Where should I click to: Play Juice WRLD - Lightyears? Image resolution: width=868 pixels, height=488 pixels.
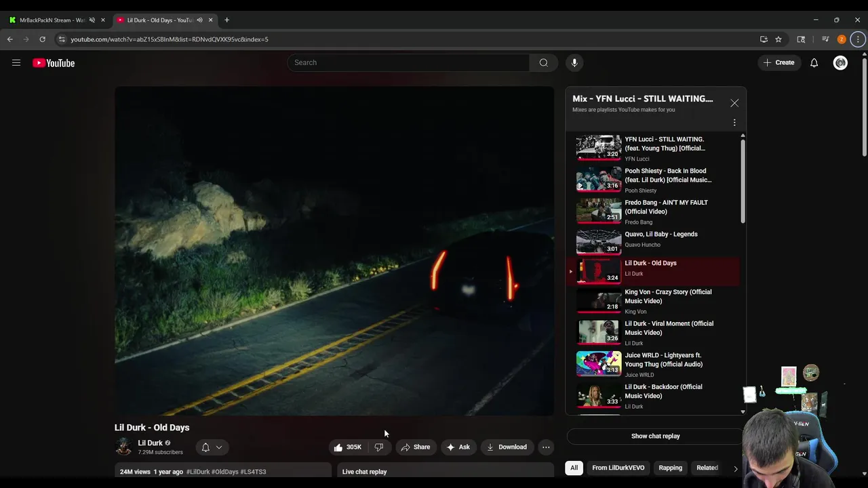[653, 364]
